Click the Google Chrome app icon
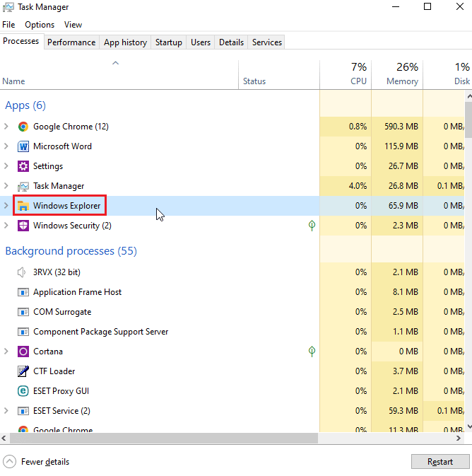Screen dimensions: 472x476 point(23,127)
